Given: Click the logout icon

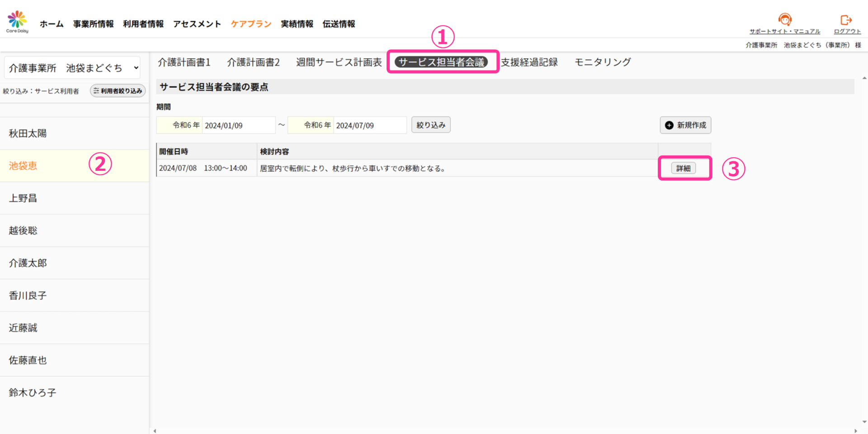Looking at the screenshot, I should click(x=846, y=20).
